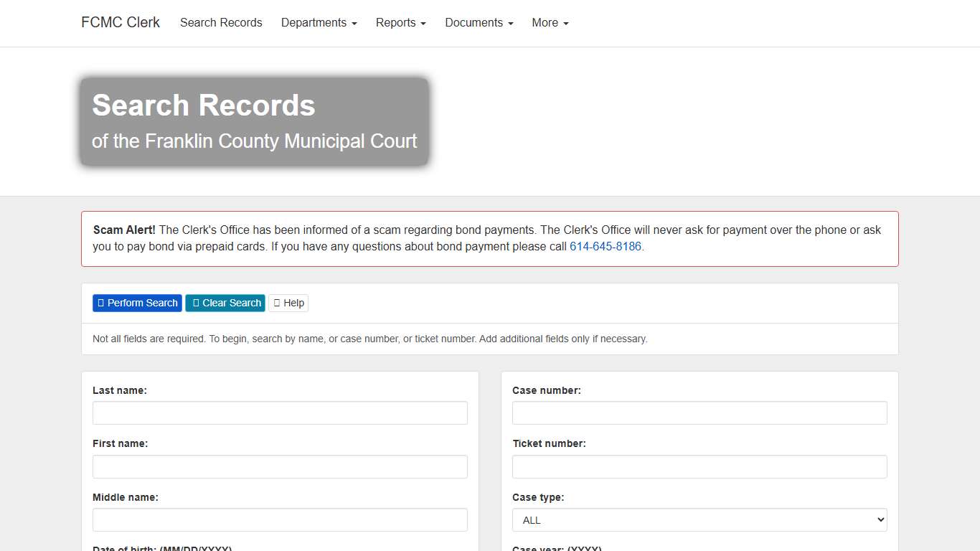Expand the Reports menu

pyautogui.click(x=400, y=22)
